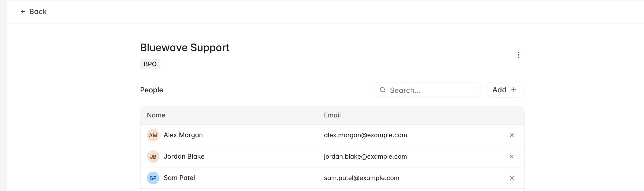Click the JB avatar for Jordan Blake

pyautogui.click(x=153, y=157)
